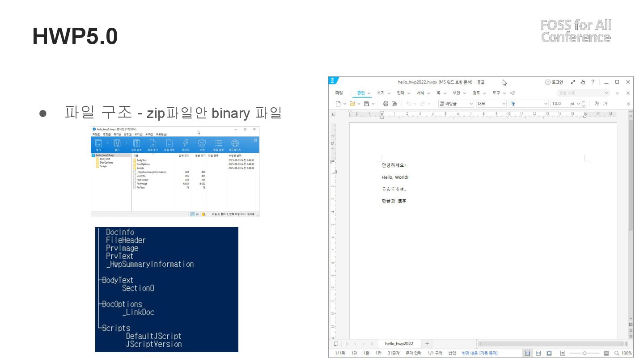Toggle italic 가 text formatting
The height and width of the screenshot is (362, 644).
pyautogui.click(x=605, y=104)
